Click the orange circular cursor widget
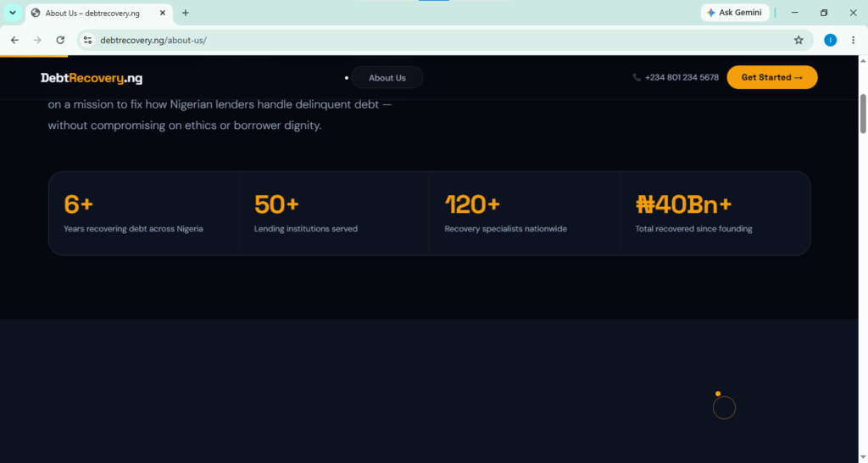This screenshot has height=463, width=868. point(724,407)
